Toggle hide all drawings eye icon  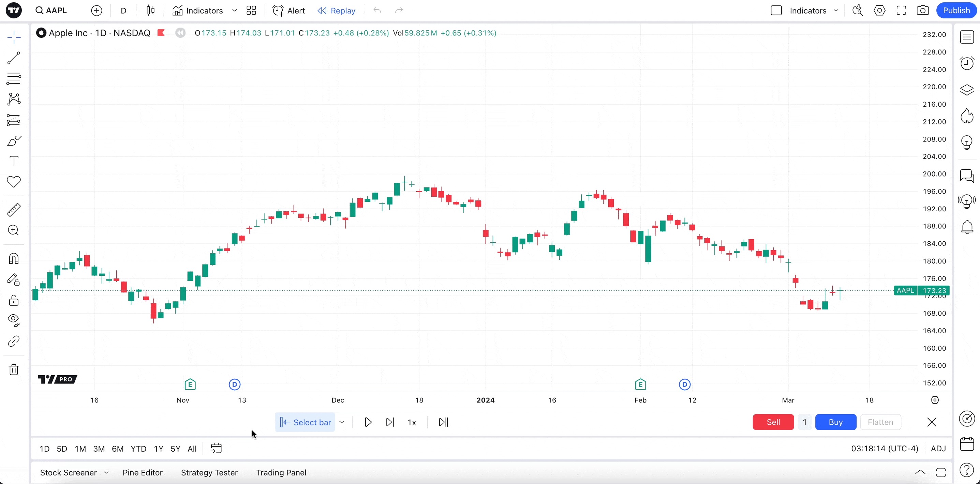coord(14,320)
